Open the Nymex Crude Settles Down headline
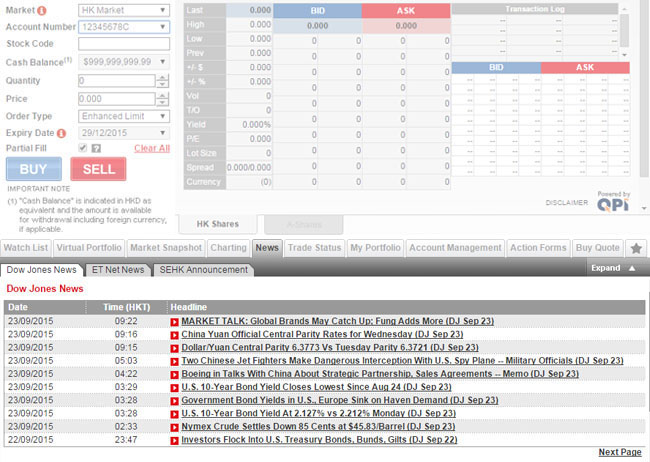The image size is (650, 462). (x=318, y=427)
